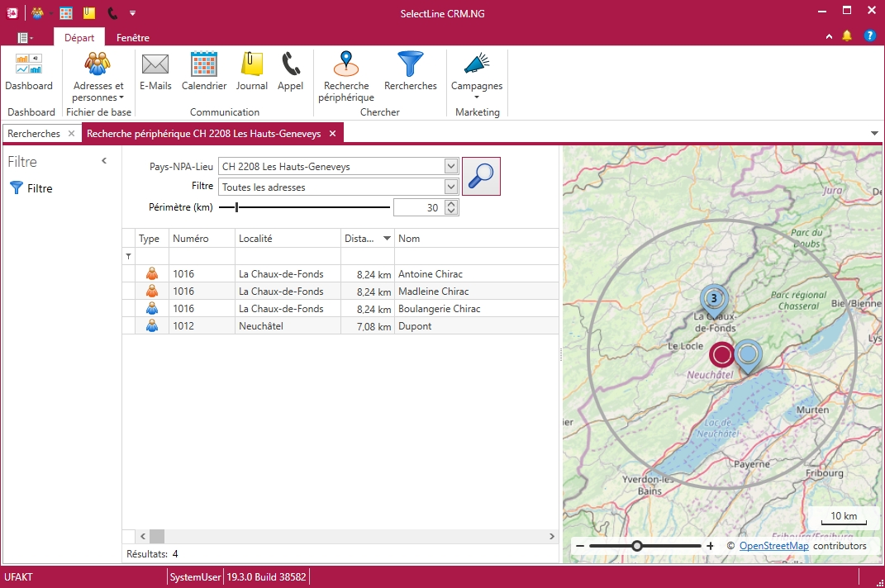The image size is (885, 588).
Task: Click the type icon in the Dupont row
Action: click(152, 326)
